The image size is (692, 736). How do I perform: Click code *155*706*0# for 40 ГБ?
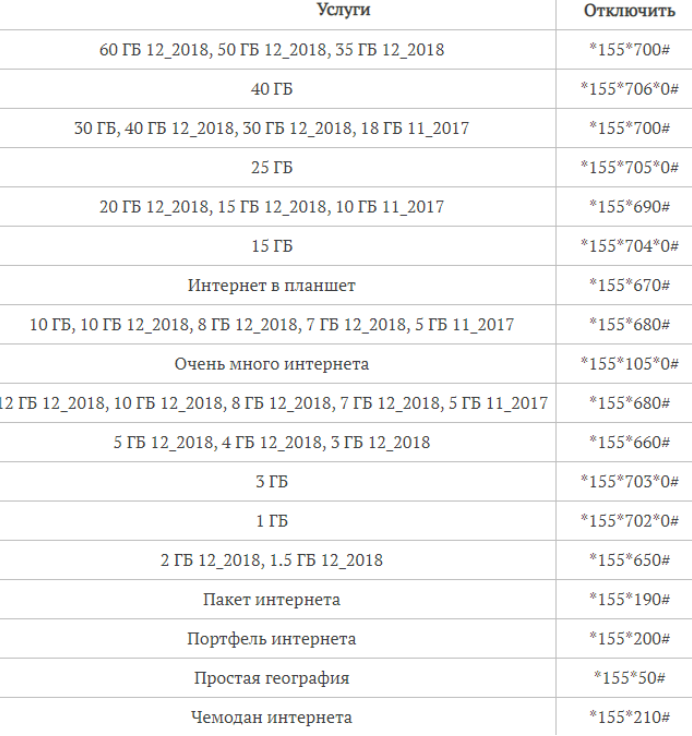click(629, 89)
